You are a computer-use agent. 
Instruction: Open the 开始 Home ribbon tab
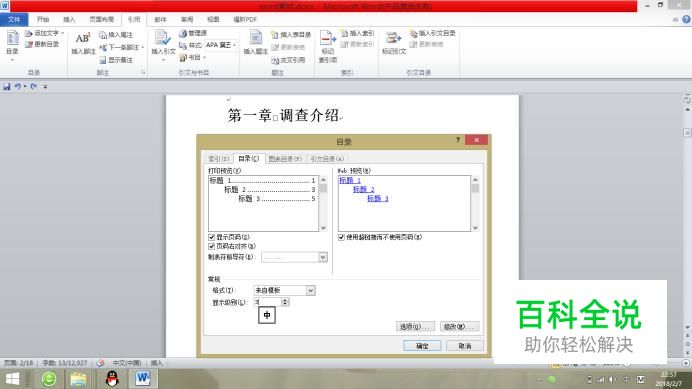[x=43, y=19]
